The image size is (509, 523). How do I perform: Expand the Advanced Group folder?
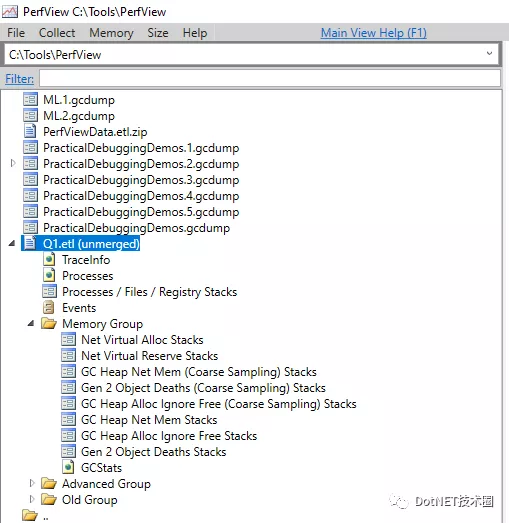pyautogui.click(x=32, y=483)
